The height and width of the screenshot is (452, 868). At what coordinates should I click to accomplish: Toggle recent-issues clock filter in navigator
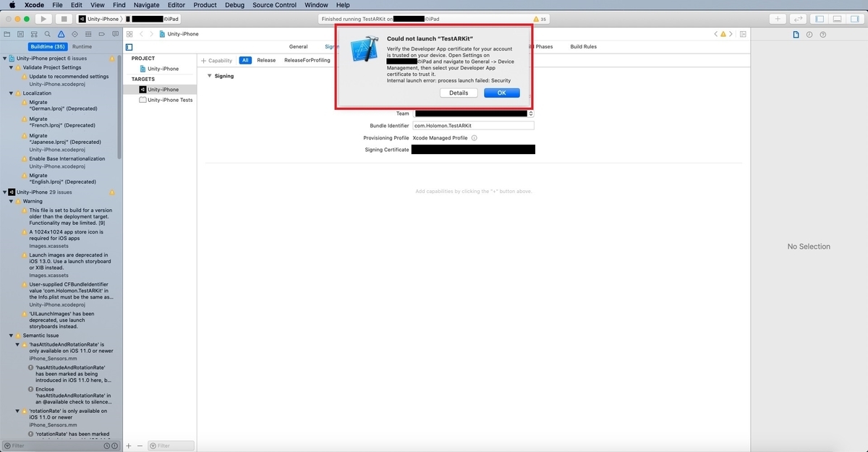click(107, 445)
